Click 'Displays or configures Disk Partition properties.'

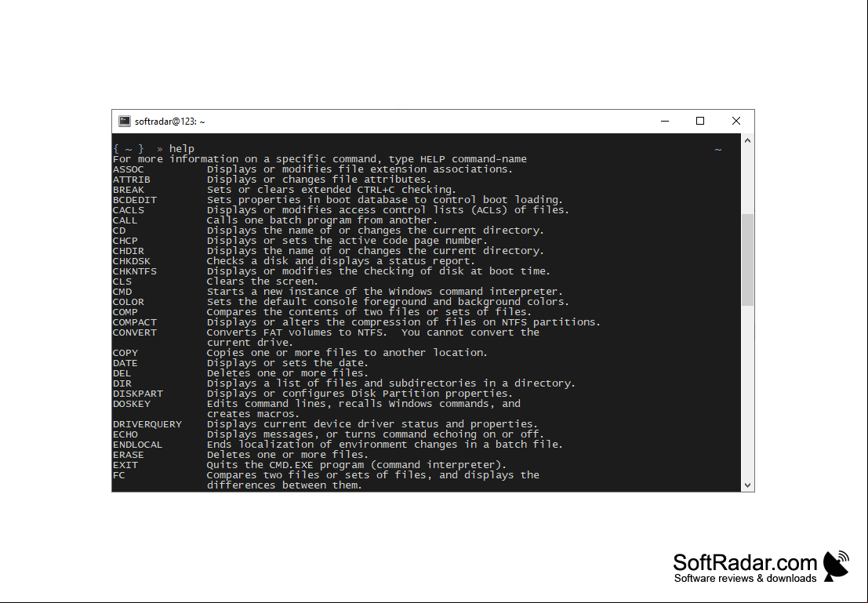coord(360,394)
